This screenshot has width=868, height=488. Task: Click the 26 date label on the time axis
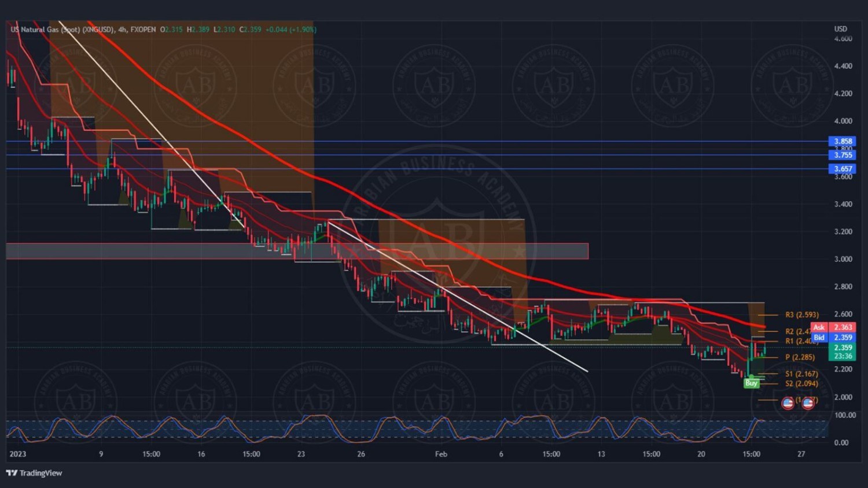361,454
